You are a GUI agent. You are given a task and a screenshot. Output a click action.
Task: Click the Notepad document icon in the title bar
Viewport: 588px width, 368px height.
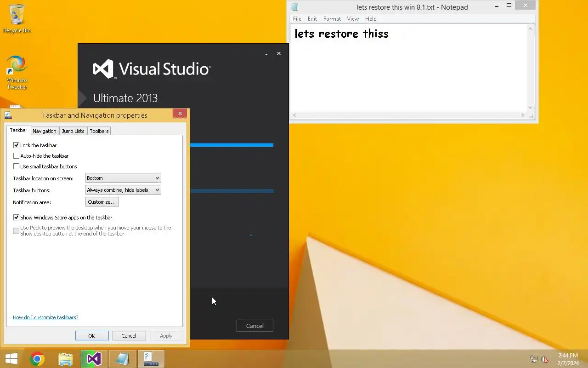[x=295, y=7]
